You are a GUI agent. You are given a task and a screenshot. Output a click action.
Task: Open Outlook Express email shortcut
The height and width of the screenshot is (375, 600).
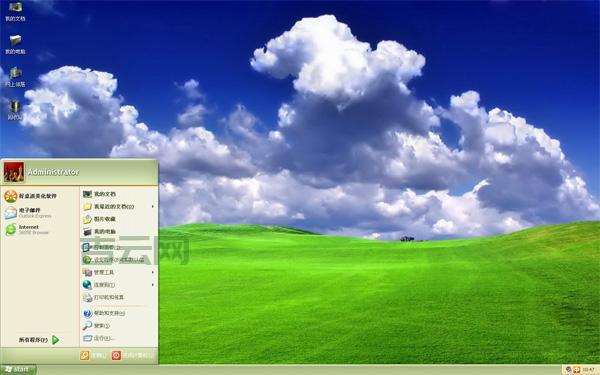[29, 213]
